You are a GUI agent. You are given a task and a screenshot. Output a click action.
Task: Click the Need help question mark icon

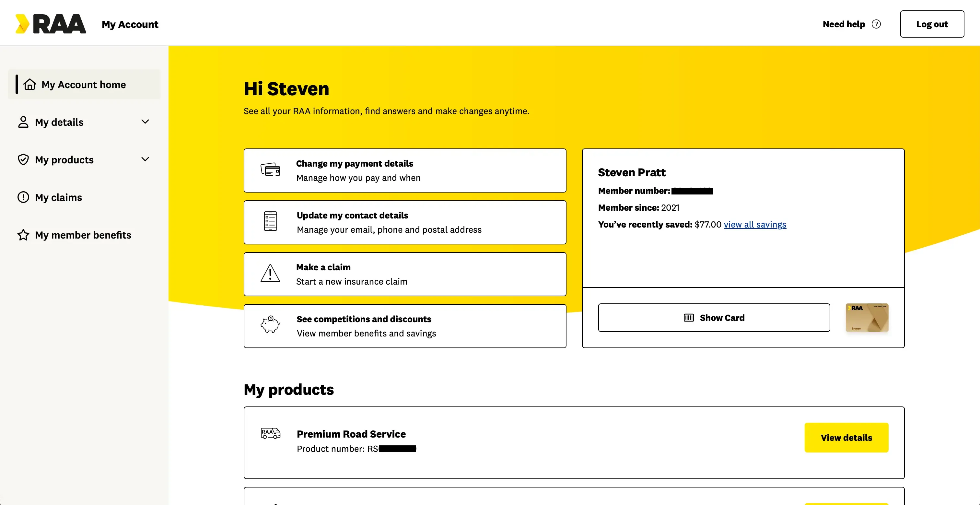pos(876,24)
